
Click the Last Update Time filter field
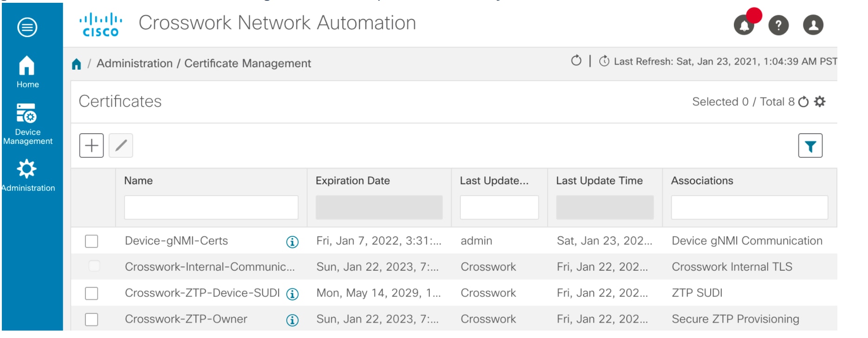tap(605, 207)
